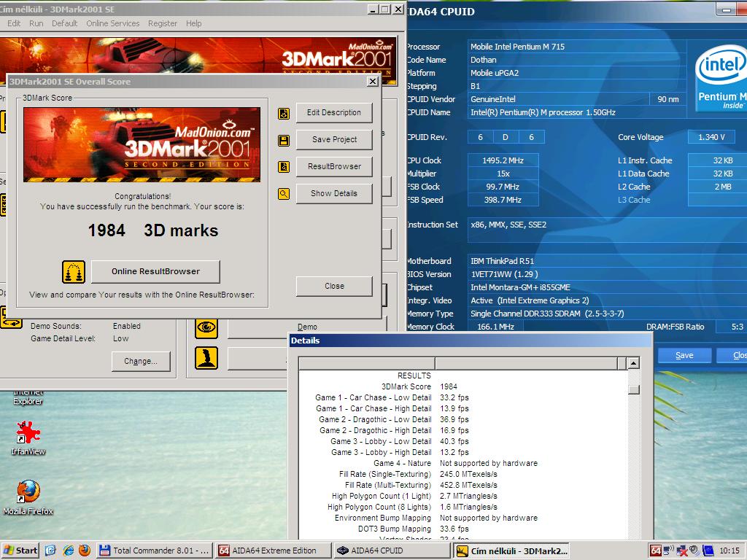Click the Details list scroll up arrow

coord(633,363)
